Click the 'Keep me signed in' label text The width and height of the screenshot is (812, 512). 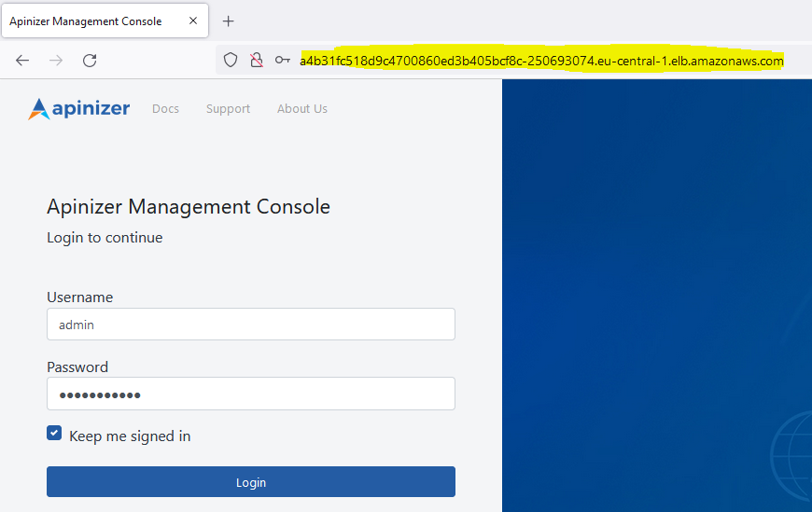pos(130,436)
